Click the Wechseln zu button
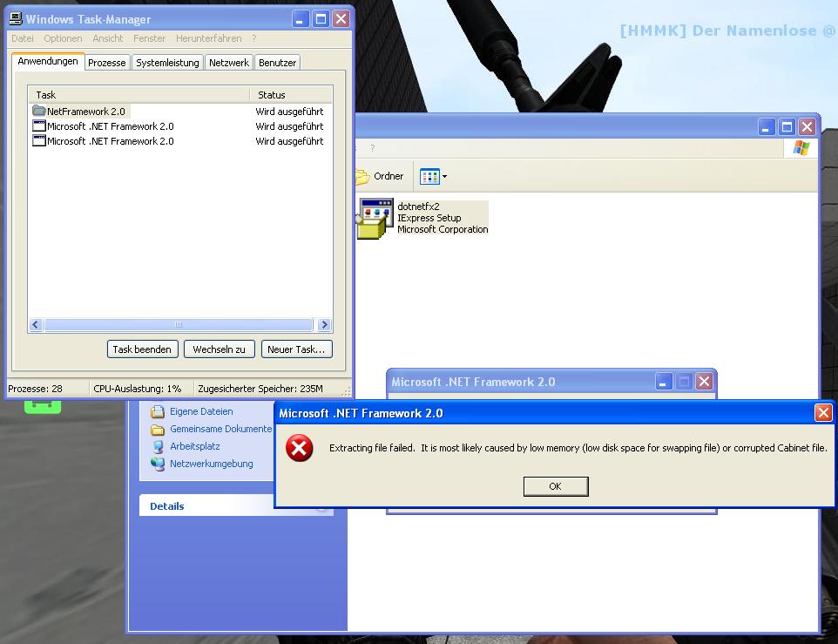Screen dimensions: 838x644 [x=220, y=349]
